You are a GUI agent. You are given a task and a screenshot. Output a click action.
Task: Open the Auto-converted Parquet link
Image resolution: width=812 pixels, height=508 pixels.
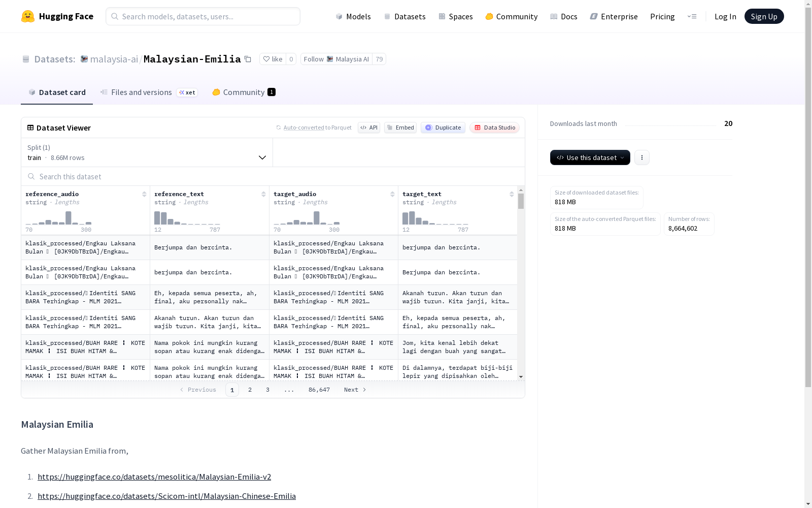[x=303, y=128]
